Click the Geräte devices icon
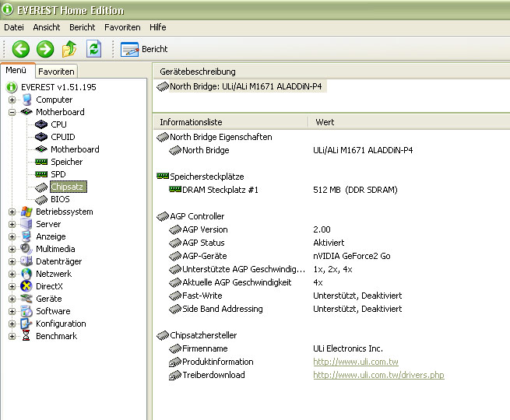Image resolution: width=510 pixels, height=420 pixels. (26, 299)
